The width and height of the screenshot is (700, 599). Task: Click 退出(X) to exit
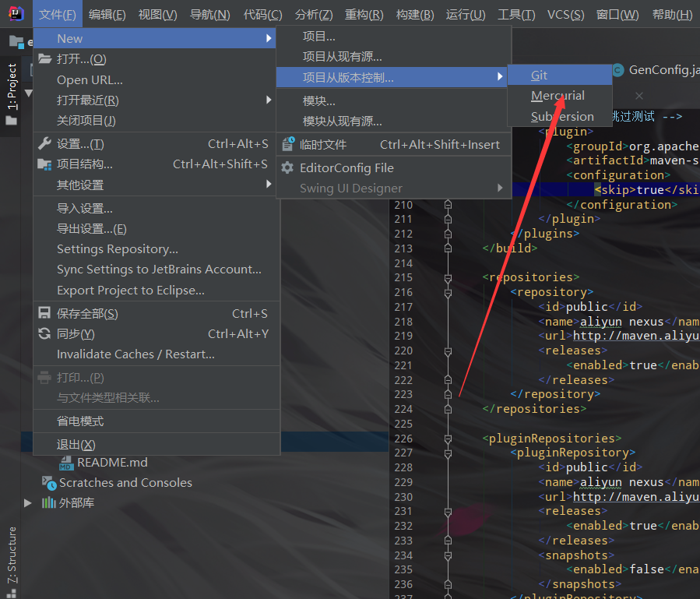pos(157,445)
